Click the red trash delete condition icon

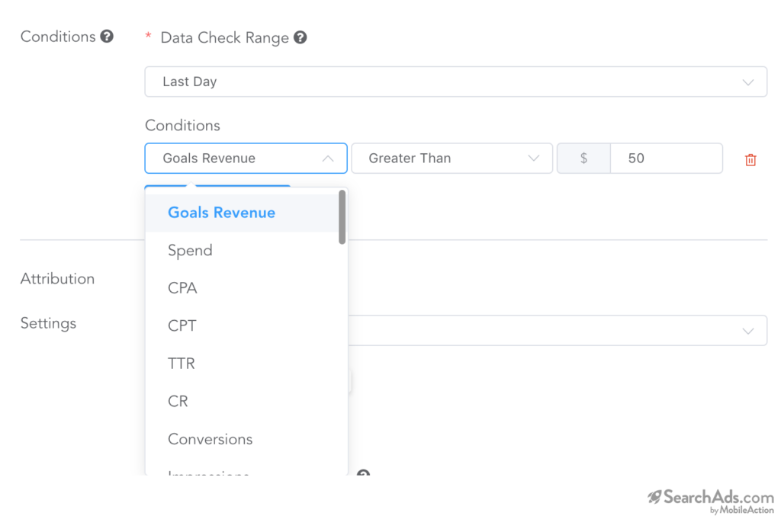click(750, 159)
